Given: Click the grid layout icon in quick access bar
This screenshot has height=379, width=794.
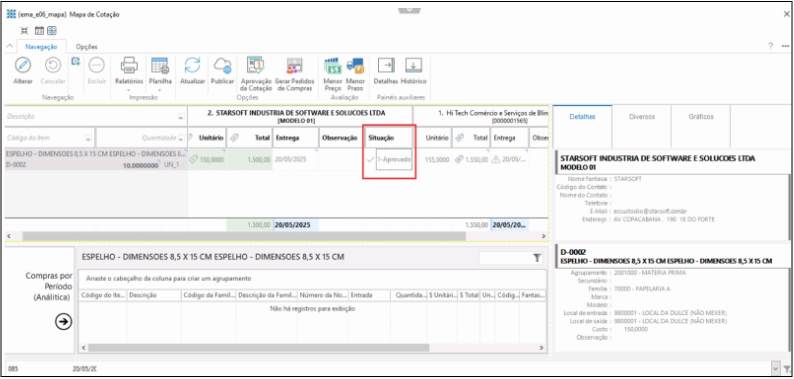Looking at the screenshot, I should pos(52,31).
